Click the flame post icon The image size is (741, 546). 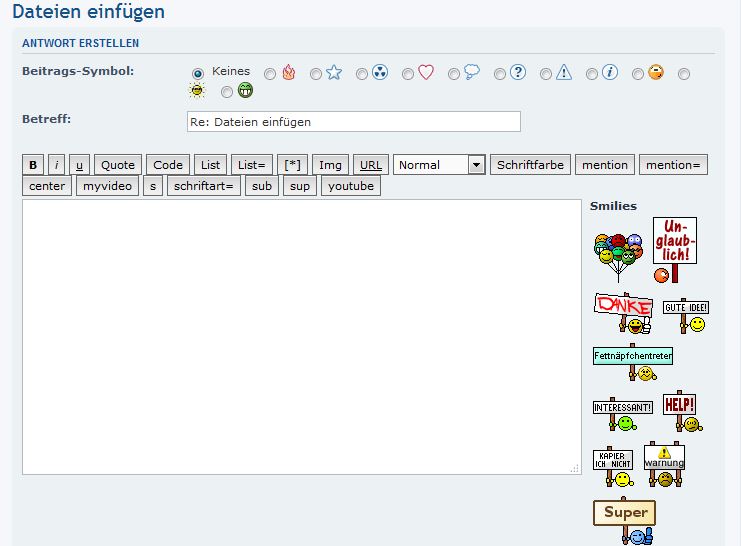click(289, 72)
